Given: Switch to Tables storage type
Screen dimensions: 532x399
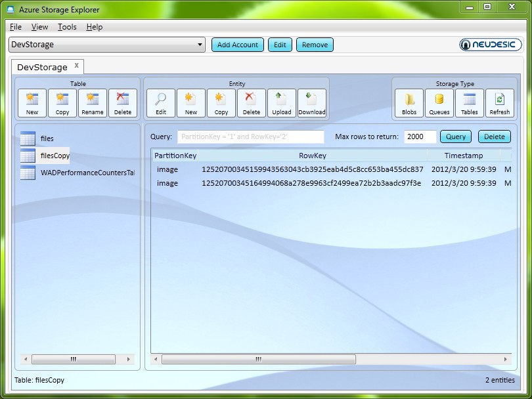Looking at the screenshot, I should tap(470, 103).
